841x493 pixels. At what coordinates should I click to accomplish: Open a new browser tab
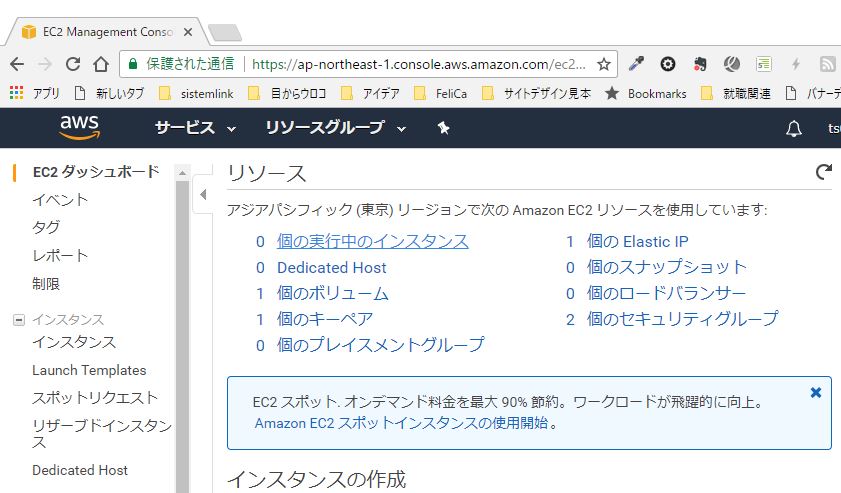(x=225, y=33)
